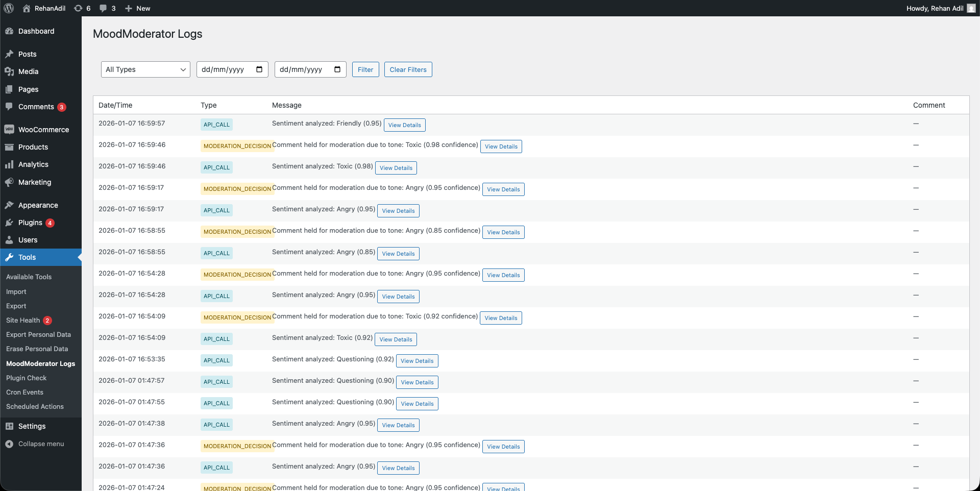Viewport: 980px width, 491px height.
Task: Open the Appearance paintbrush icon
Action: (x=10, y=205)
